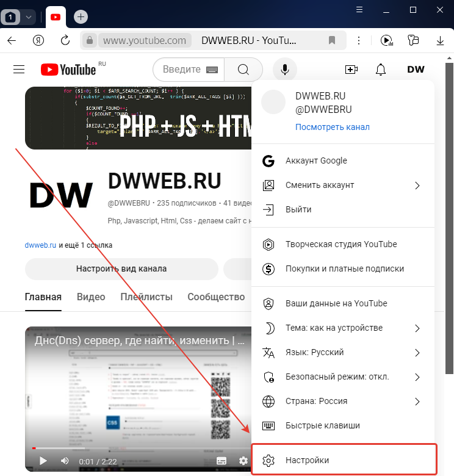Viewport: 454px width, 476px height.
Task: Click the www.youtube.com address field
Action: point(145,40)
